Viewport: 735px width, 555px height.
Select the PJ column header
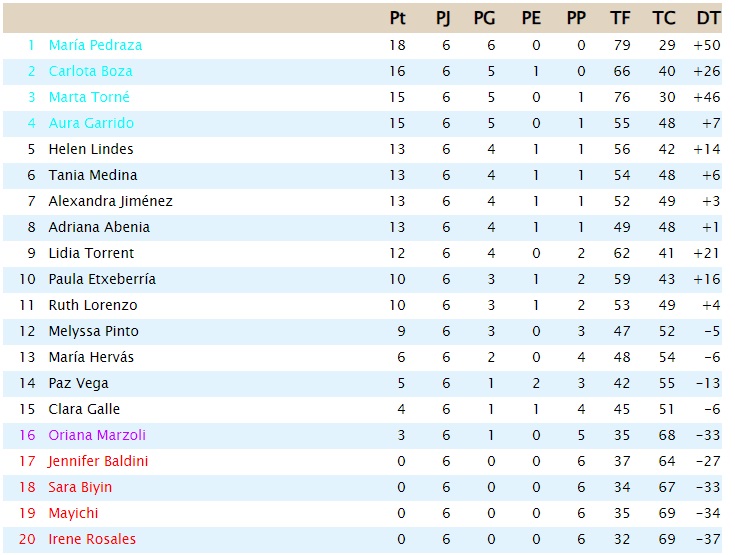[443, 18]
